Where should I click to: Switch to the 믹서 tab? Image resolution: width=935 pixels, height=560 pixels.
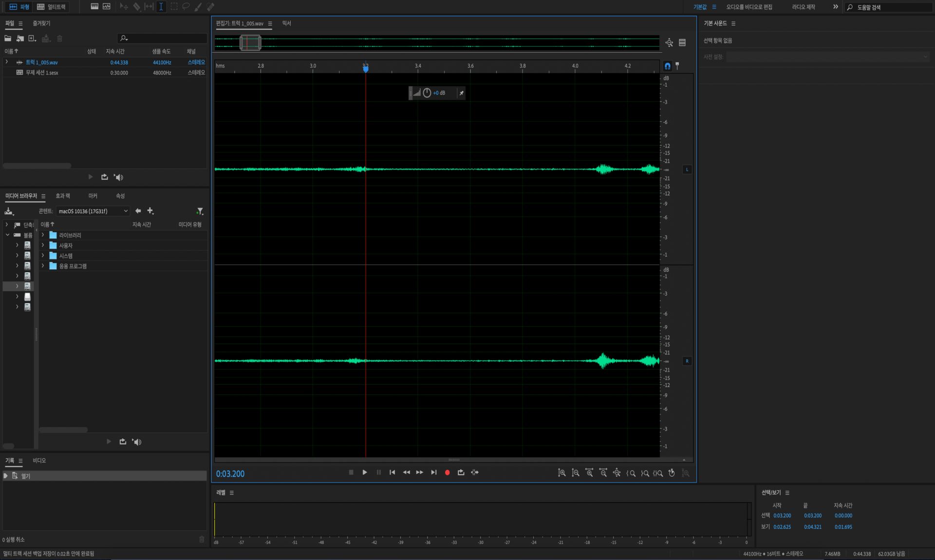coord(286,23)
